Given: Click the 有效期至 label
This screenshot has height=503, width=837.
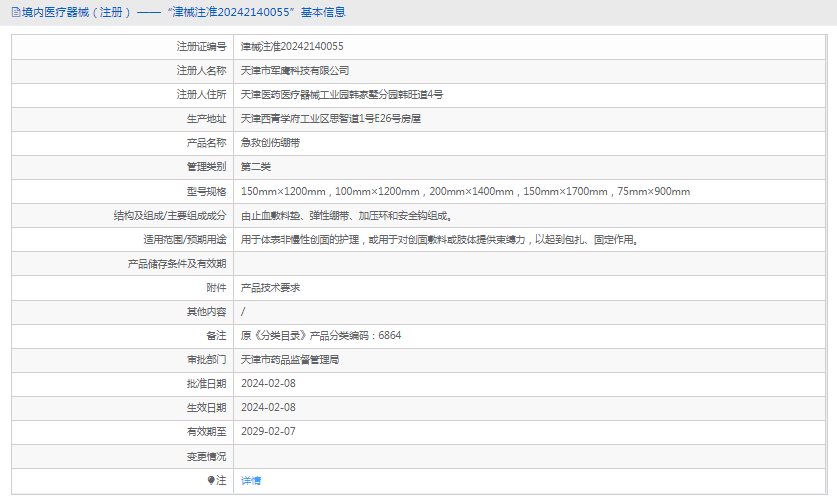Looking at the screenshot, I should tap(206, 431).
